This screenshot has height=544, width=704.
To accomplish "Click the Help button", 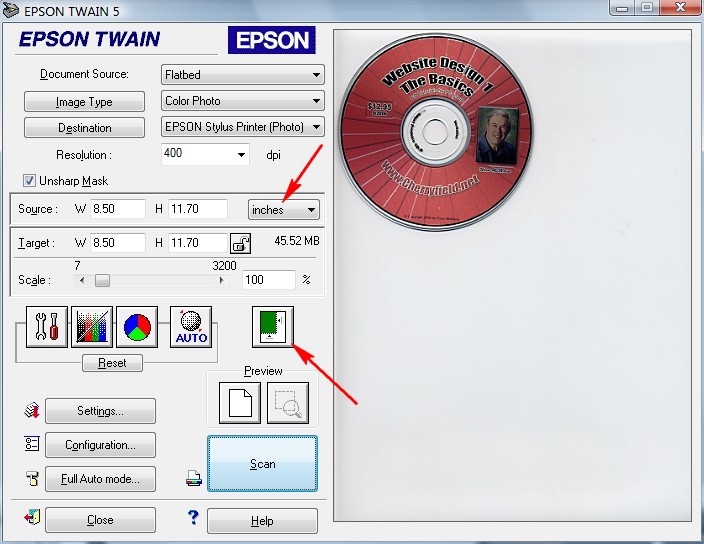I will [262, 521].
